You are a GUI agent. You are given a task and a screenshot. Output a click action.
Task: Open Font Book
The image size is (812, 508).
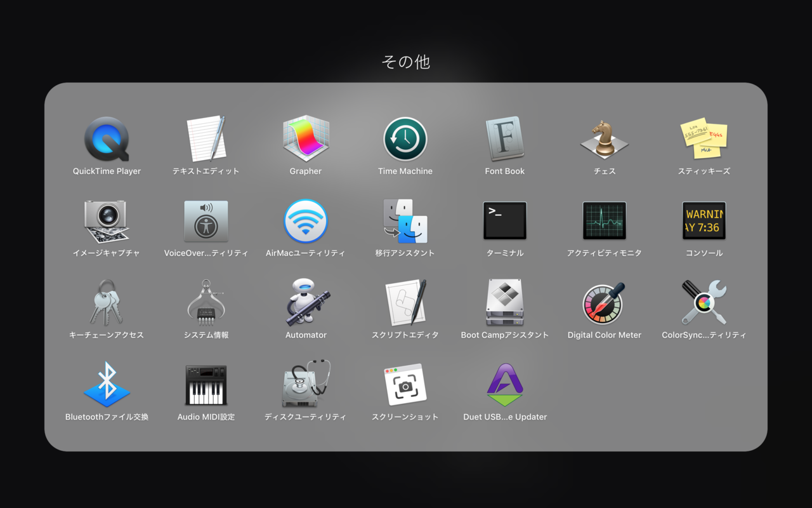click(x=505, y=138)
